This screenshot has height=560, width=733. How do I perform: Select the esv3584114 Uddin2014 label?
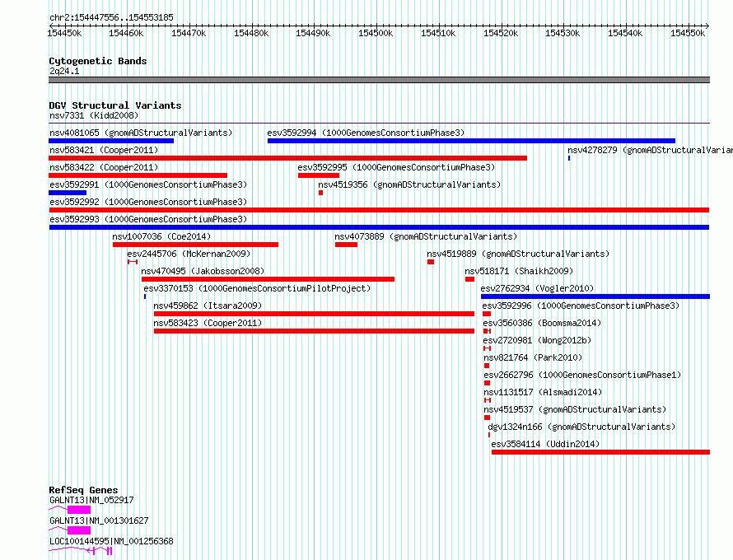545,444
